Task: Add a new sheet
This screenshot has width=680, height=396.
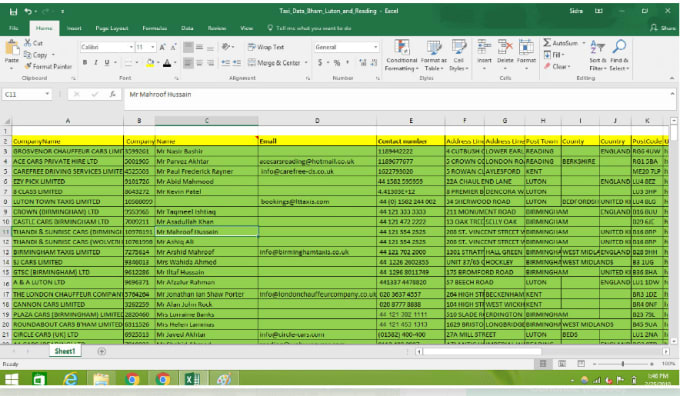Action: coord(101,351)
